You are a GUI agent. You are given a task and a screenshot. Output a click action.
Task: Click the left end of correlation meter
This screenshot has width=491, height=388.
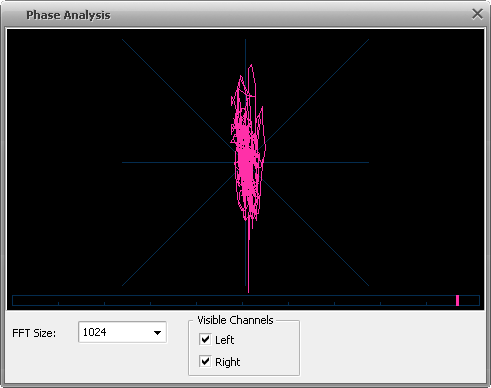point(13,300)
